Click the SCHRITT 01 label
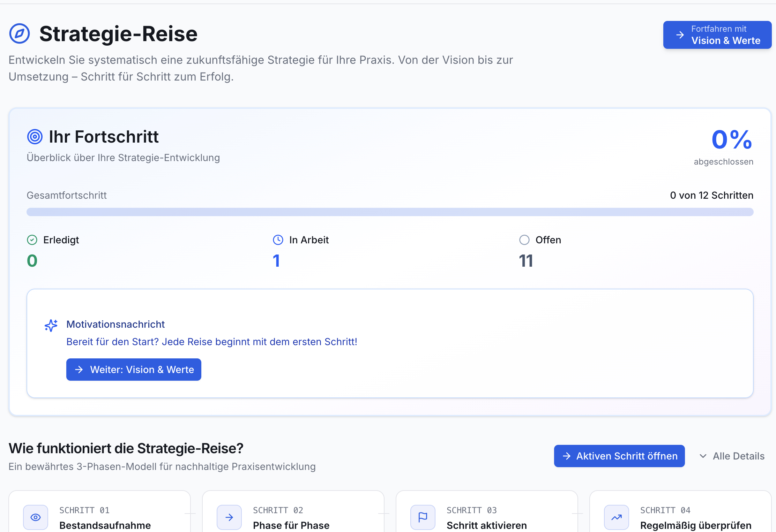The image size is (776, 532). [84, 510]
